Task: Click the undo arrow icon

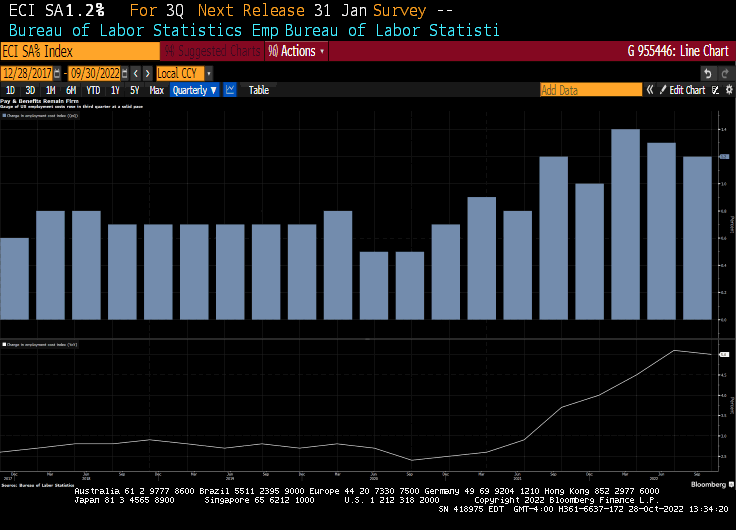Action: coord(708,73)
